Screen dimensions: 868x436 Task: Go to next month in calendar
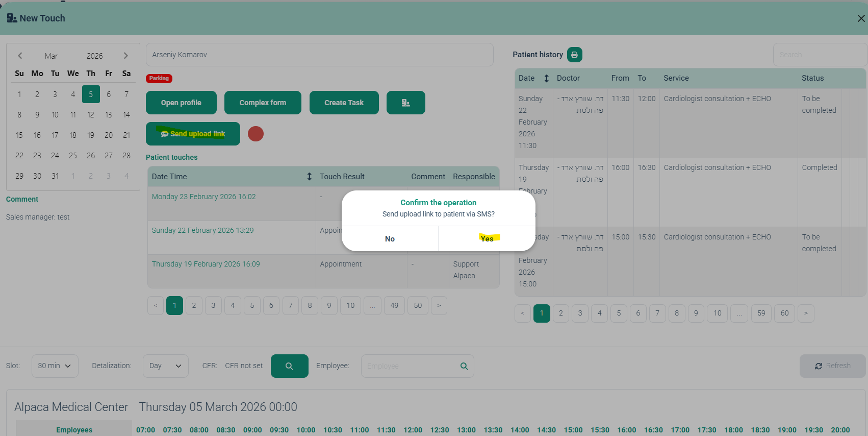point(125,56)
